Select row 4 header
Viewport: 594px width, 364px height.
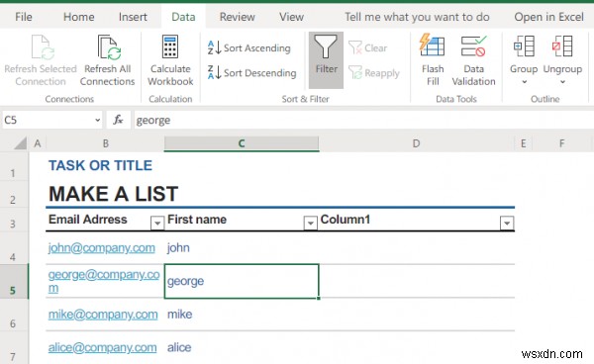click(x=14, y=248)
